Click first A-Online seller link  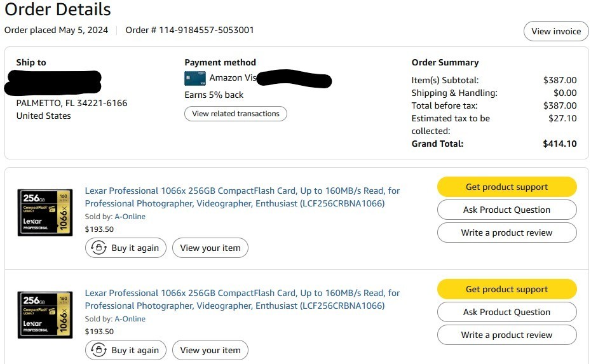click(x=130, y=217)
